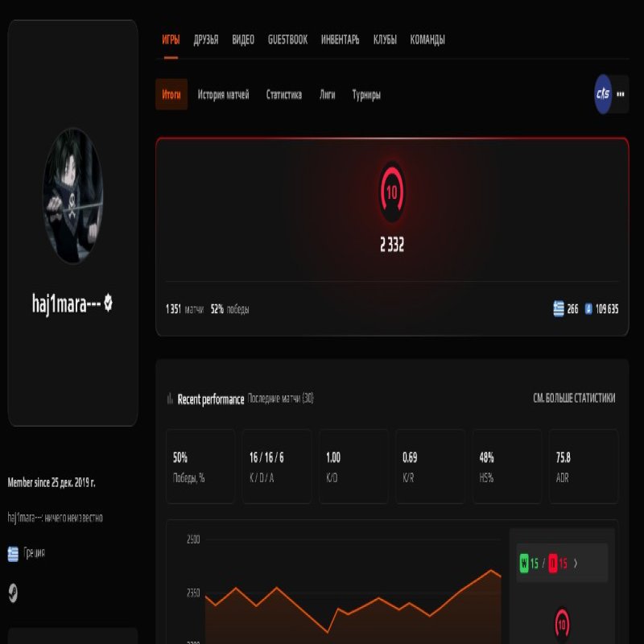Click the verified badge beside haj1mara--- name

tap(109, 304)
